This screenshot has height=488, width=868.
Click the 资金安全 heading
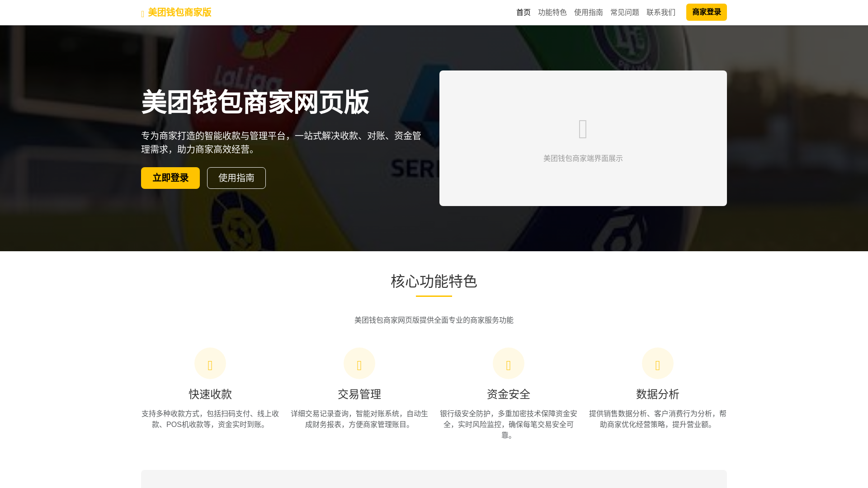click(509, 394)
